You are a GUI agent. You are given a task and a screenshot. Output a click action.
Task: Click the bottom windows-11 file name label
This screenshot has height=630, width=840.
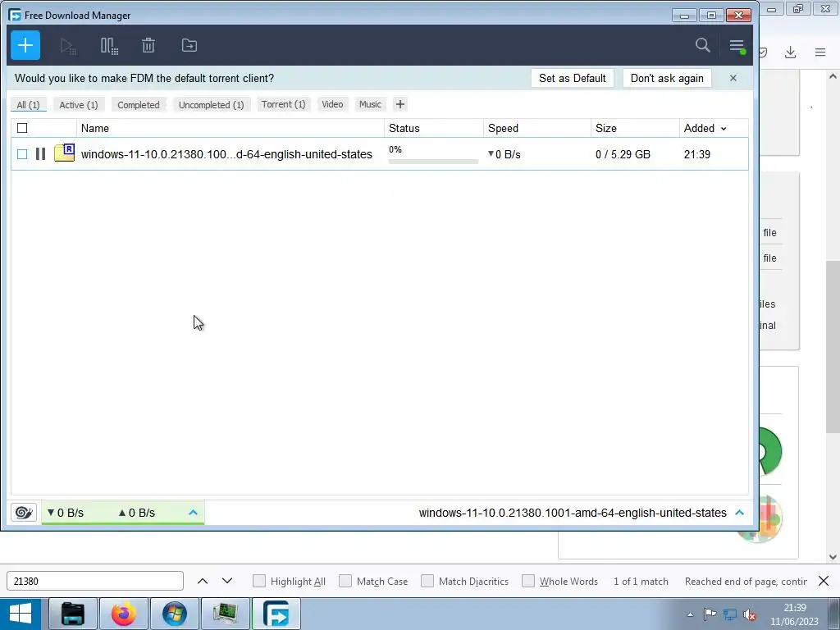573,513
